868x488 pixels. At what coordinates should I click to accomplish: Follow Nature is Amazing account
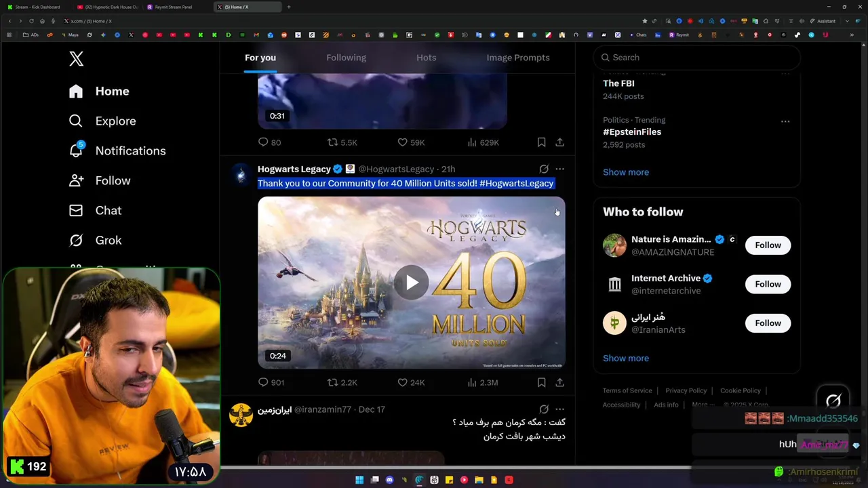click(768, 245)
